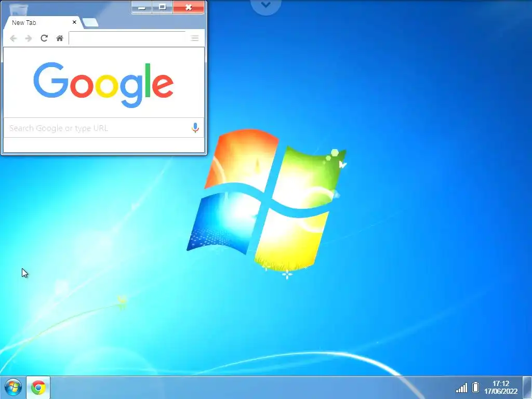Focus the Chrome address bar
Image resolution: width=532 pixels, height=399 pixels.
coord(128,38)
